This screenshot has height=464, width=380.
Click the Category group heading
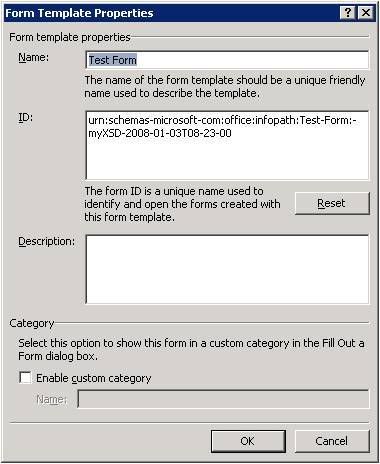[x=32, y=323]
